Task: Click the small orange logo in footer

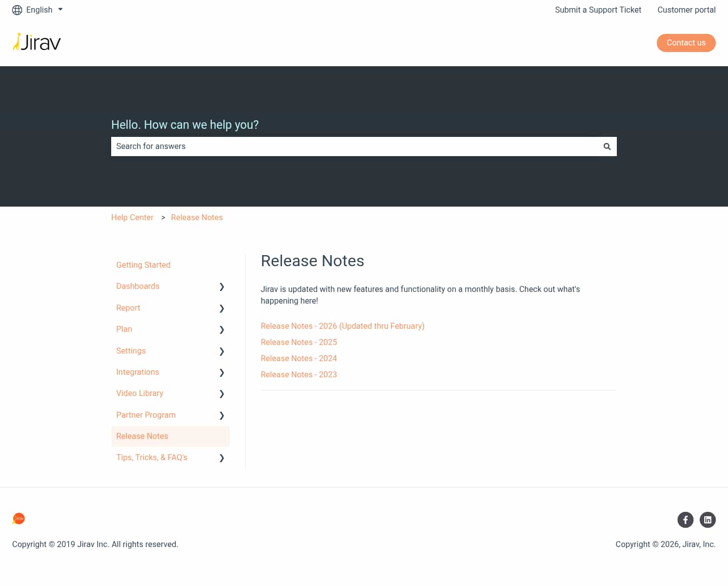Action: (x=18, y=518)
